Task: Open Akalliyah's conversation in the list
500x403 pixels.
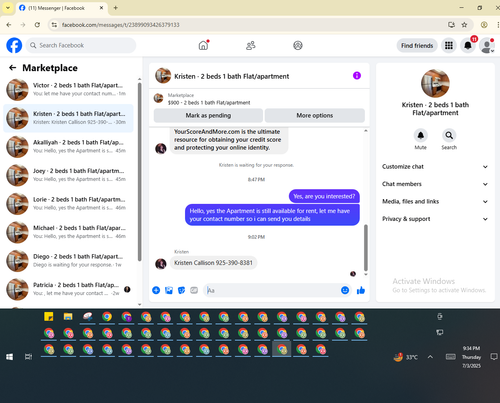Action: 68,147
